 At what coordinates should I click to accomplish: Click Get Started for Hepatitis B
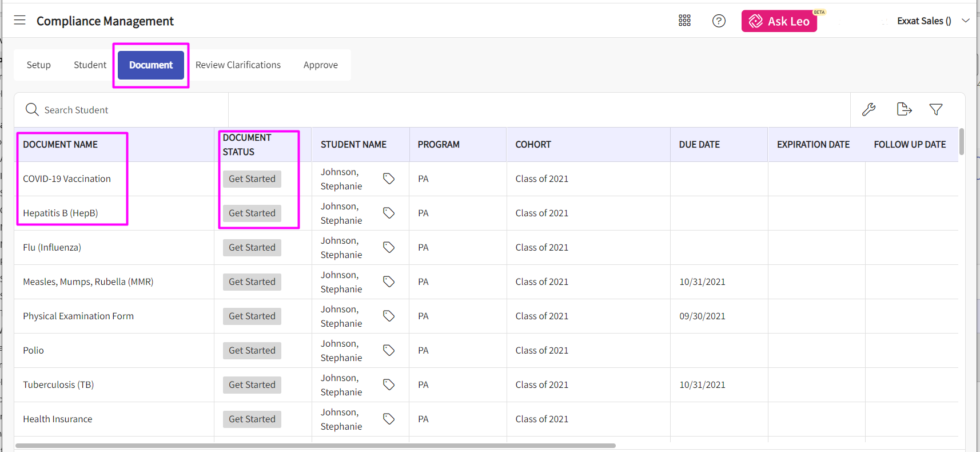coord(252,213)
